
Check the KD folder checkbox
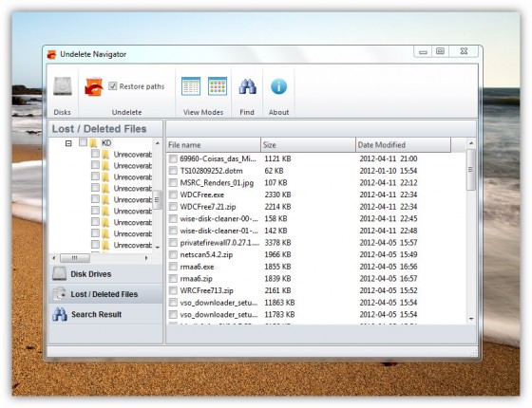(x=83, y=142)
